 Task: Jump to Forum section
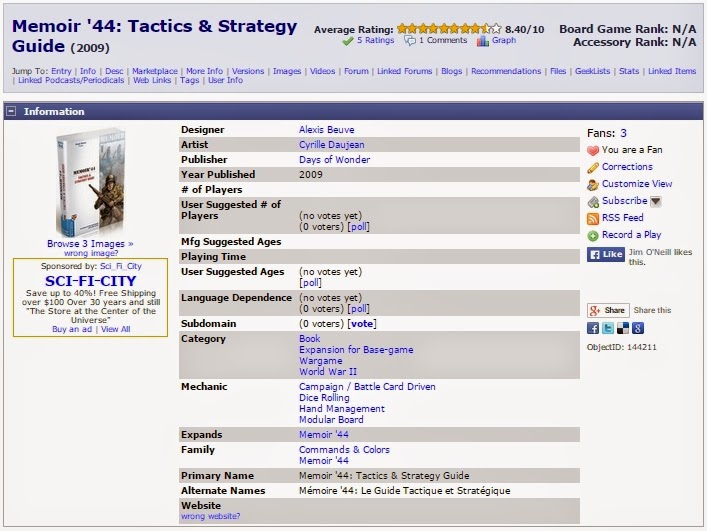point(356,71)
